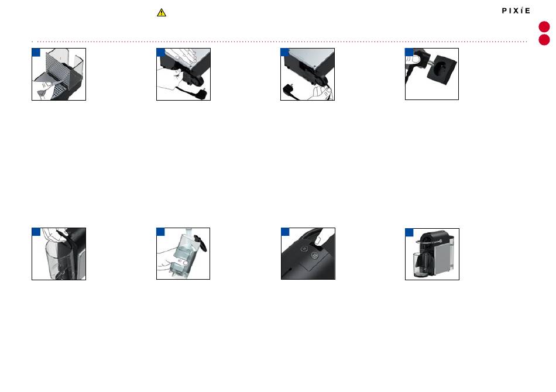The image size is (556, 392).
Task: Click the finger pressing machine button image
Action: pos(308,254)
